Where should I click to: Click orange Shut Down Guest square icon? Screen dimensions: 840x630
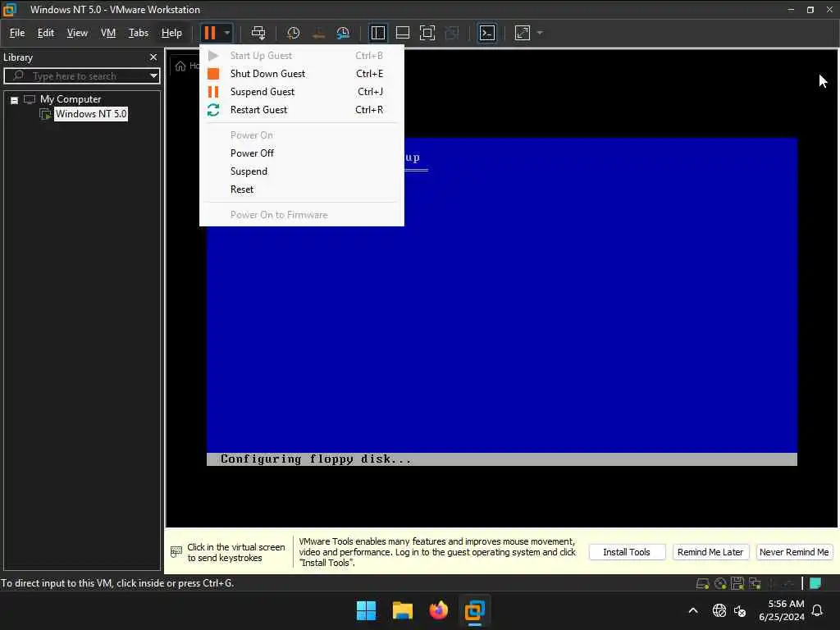[x=213, y=73]
